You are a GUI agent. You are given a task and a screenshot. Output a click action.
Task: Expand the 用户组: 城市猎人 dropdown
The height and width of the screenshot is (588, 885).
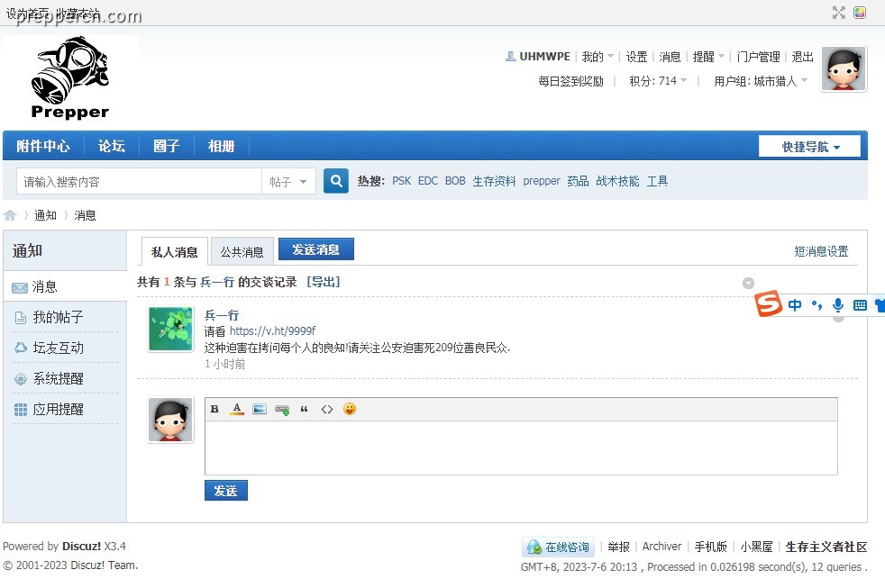click(x=761, y=81)
